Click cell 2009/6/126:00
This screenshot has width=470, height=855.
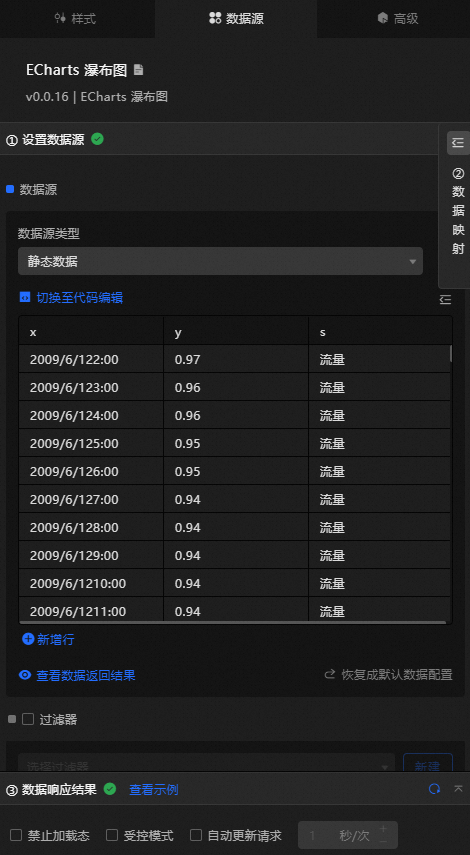point(91,472)
